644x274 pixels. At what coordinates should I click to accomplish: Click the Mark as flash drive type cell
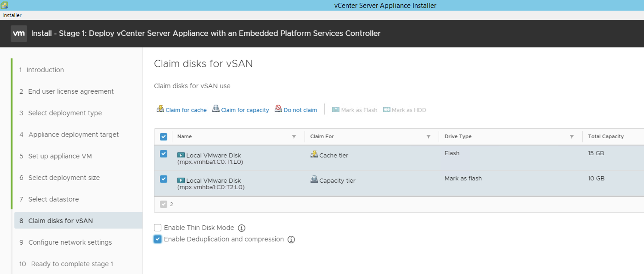tap(463, 178)
